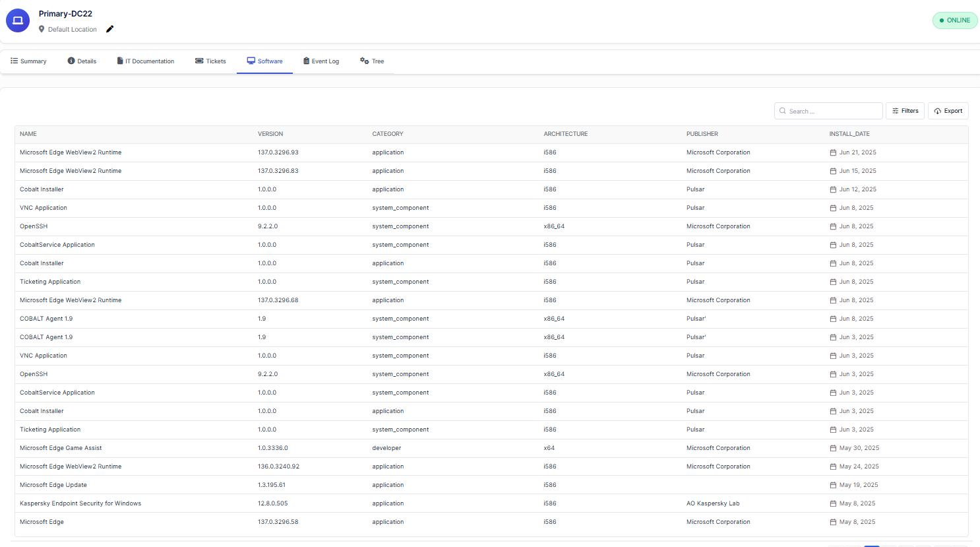This screenshot has width=980, height=547.
Task: Select version 137.0.3296.83 cell
Action: tap(278, 171)
